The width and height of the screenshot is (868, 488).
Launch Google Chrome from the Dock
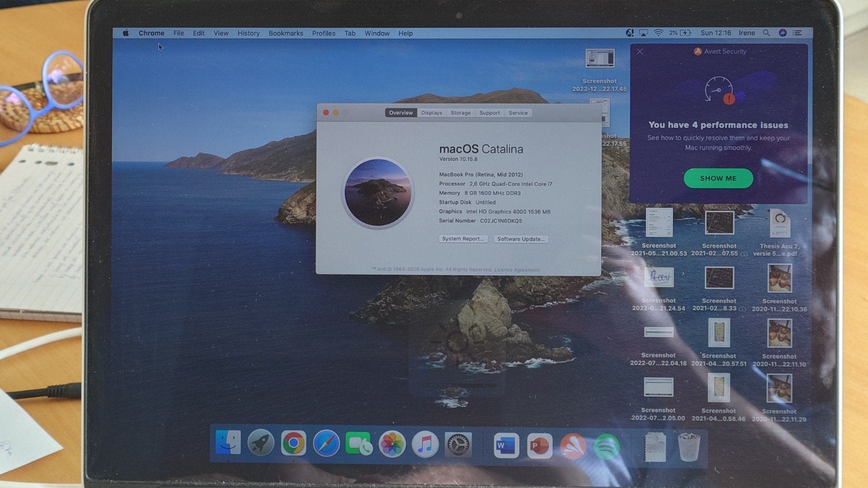tap(293, 444)
